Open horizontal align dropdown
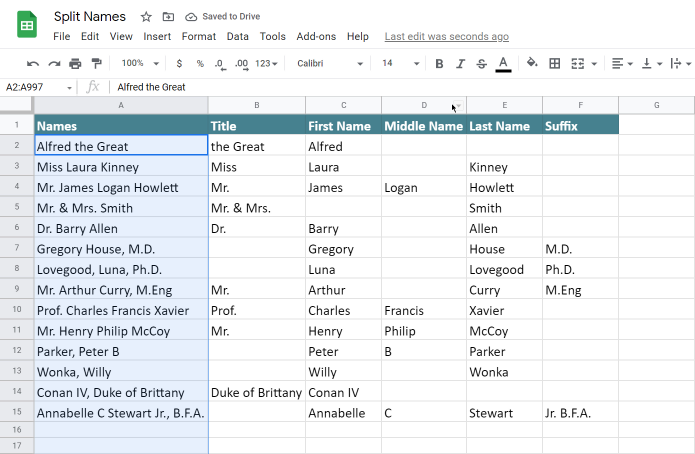Image resolution: width=695 pixels, height=454 pixels. 622,63
